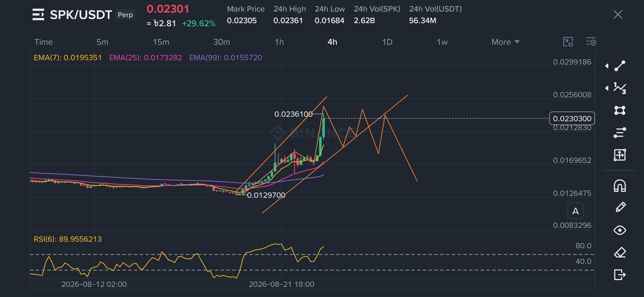Screen dimensions: 644x297
Task: Exit drawing mode with the exit icon
Action: click(x=620, y=275)
